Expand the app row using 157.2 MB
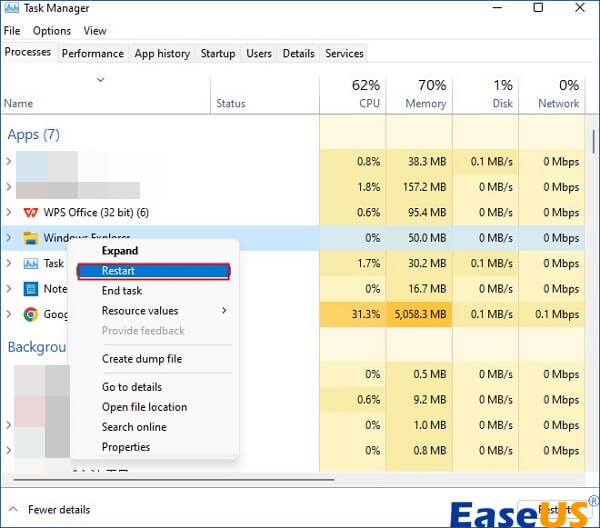 8,187
